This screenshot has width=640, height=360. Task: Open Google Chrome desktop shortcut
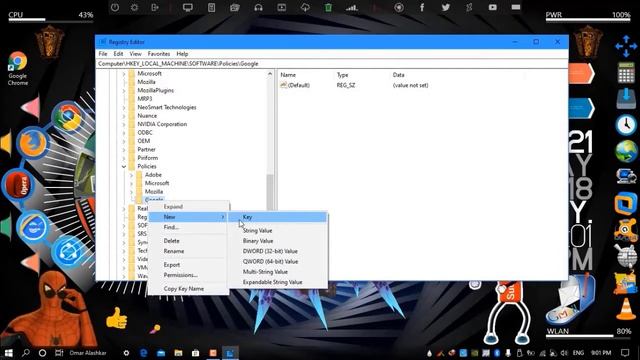coord(18,68)
